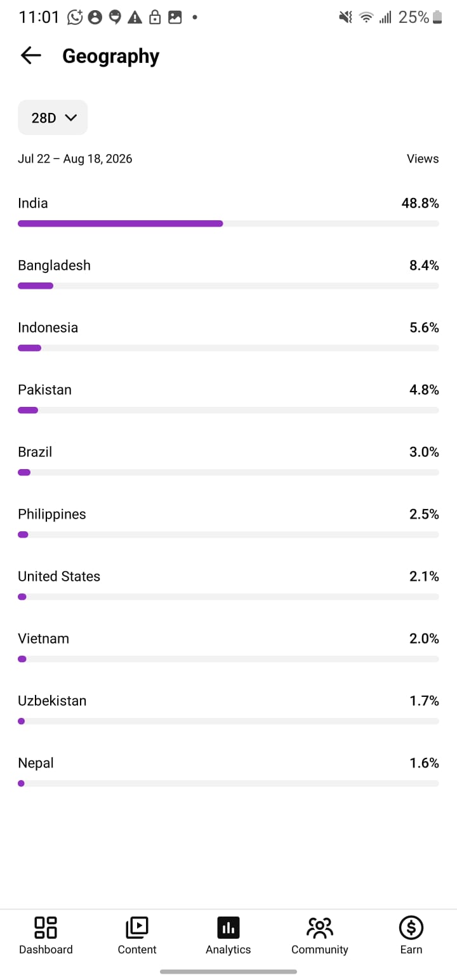The height and width of the screenshot is (980, 457).
Task: Tap the WhatsApp notification icon in status bar
Action: coord(76,17)
